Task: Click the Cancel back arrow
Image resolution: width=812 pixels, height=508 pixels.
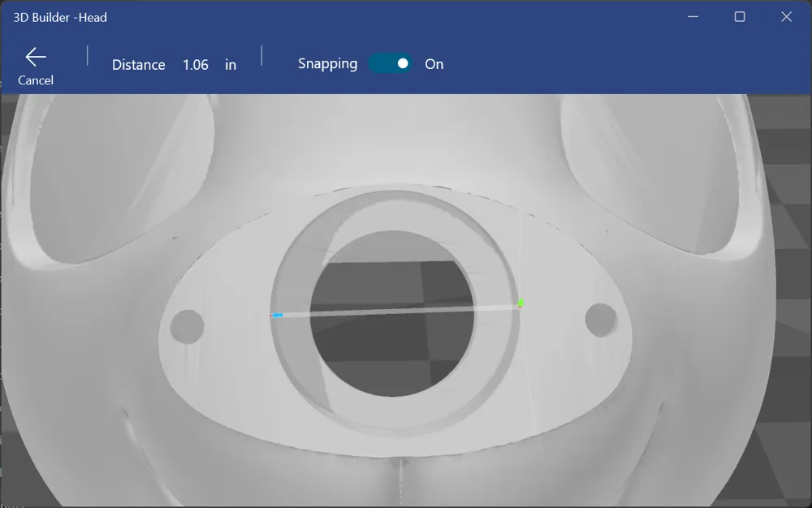Action: [x=36, y=57]
